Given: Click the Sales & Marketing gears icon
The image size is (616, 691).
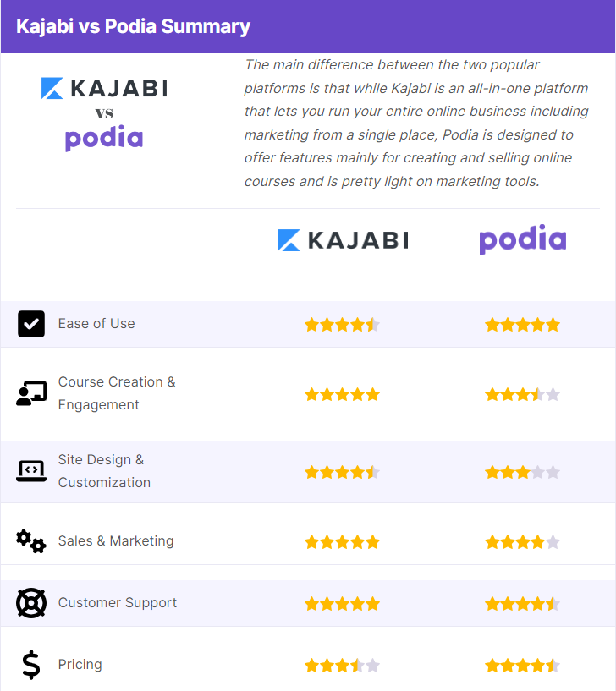Looking at the screenshot, I should (x=30, y=541).
